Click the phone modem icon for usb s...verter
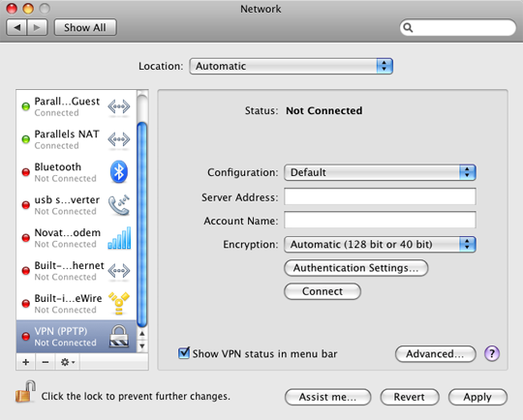The image size is (523, 420). pos(119,205)
